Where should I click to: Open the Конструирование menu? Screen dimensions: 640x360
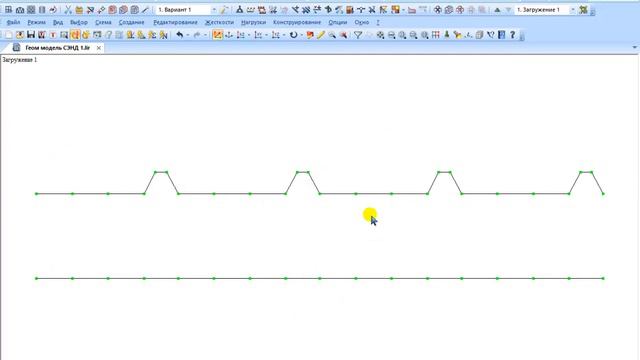coord(297,22)
